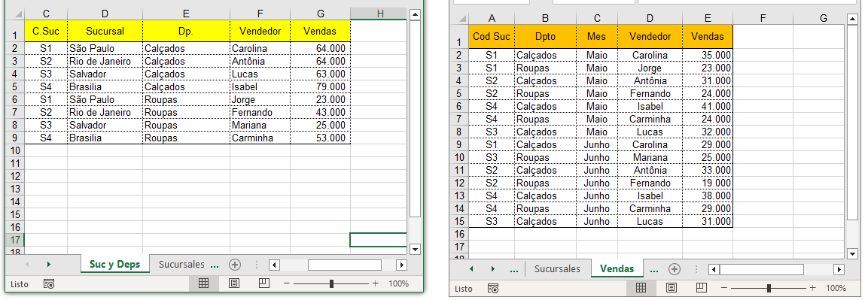The width and height of the screenshot is (868, 300).
Task: Open the Vendas sheet tab
Action: (617, 269)
